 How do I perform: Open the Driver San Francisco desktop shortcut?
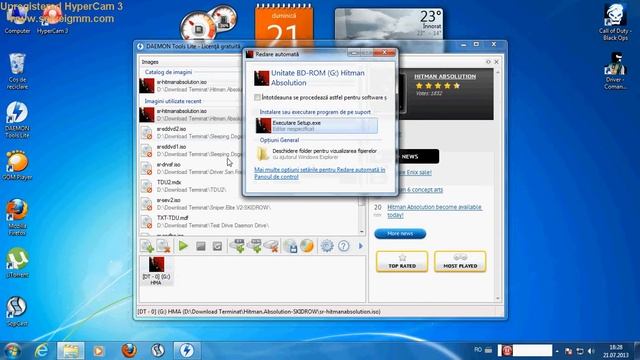click(x=615, y=71)
